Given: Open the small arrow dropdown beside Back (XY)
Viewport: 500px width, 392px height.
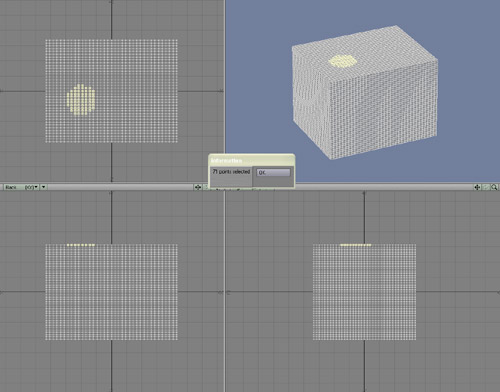Looking at the screenshot, I should 44,187.
